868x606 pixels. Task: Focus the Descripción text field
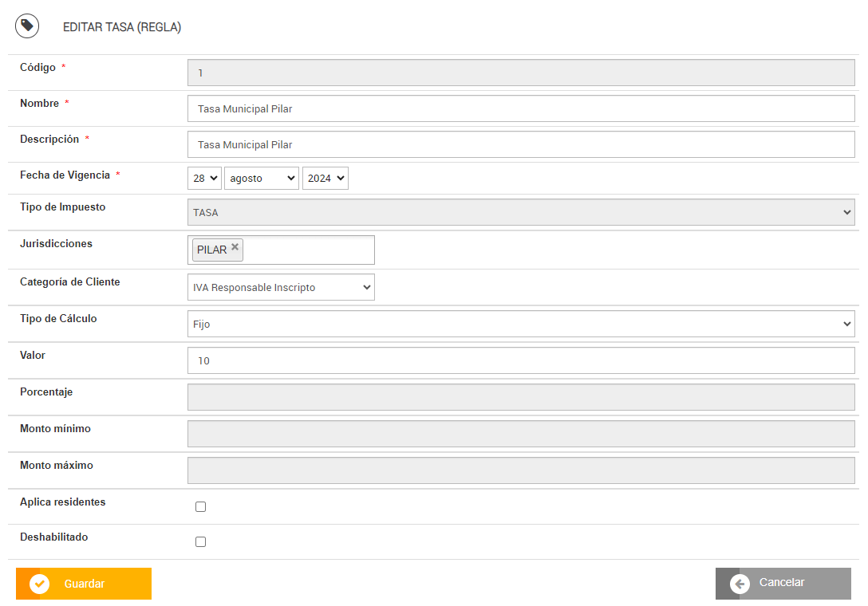click(520, 144)
